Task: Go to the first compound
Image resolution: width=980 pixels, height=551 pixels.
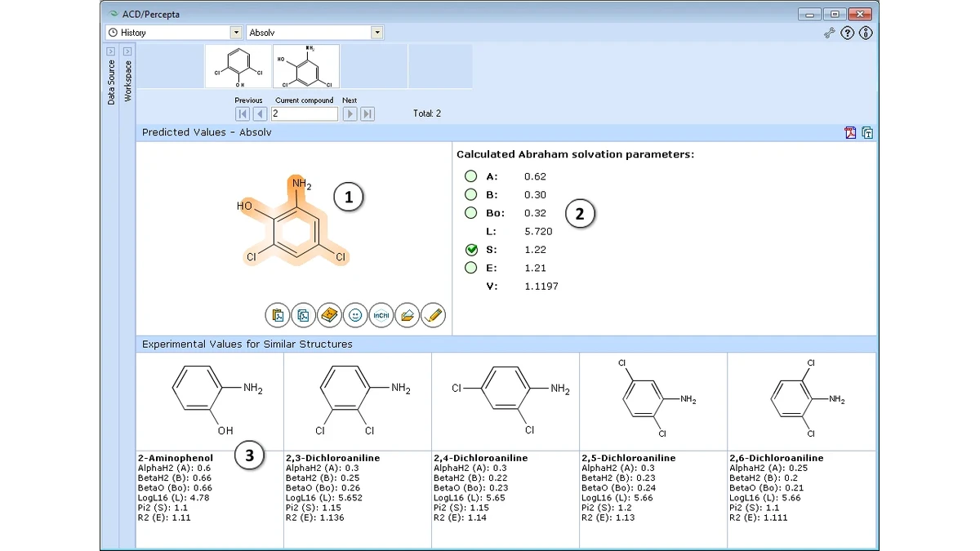Action: [x=243, y=114]
